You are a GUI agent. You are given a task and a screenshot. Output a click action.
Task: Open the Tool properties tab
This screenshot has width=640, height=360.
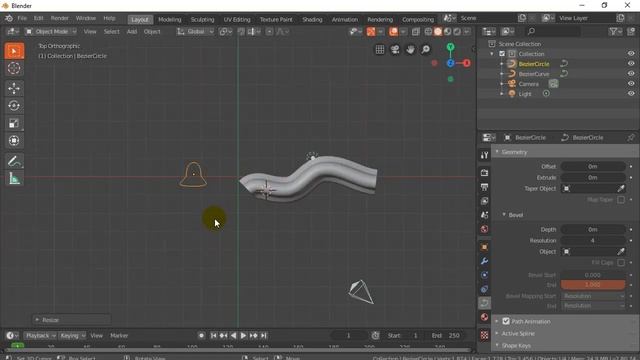pos(484,155)
